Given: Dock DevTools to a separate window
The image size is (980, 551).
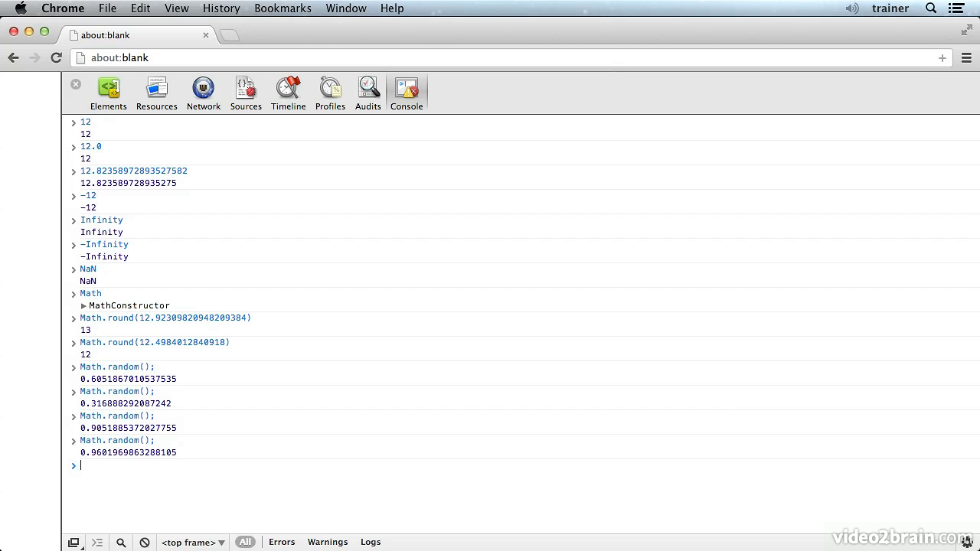Looking at the screenshot, I should [73, 542].
